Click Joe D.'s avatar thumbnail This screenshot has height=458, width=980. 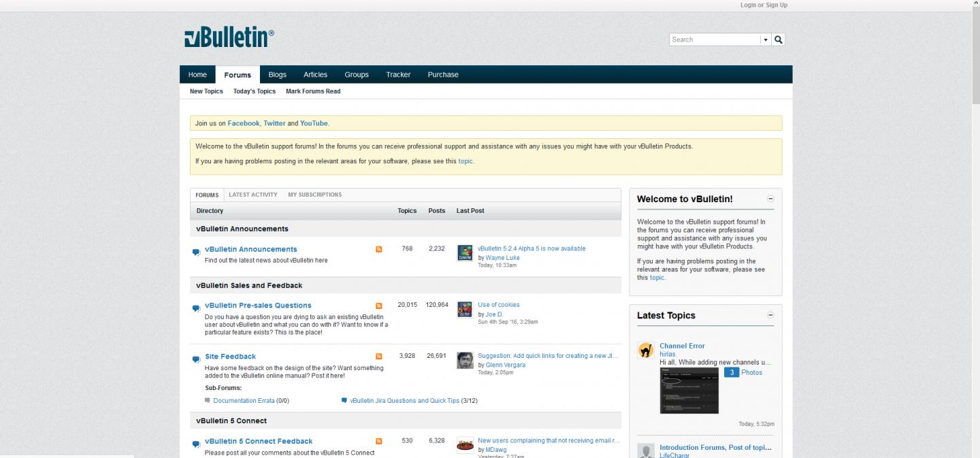pyautogui.click(x=465, y=310)
